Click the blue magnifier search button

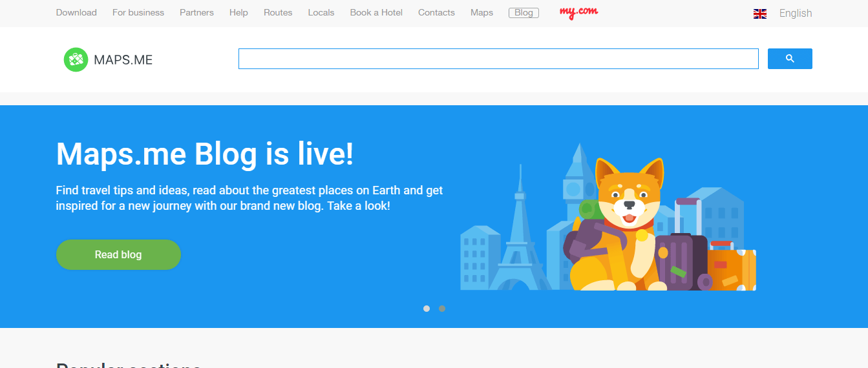(x=790, y=59)
